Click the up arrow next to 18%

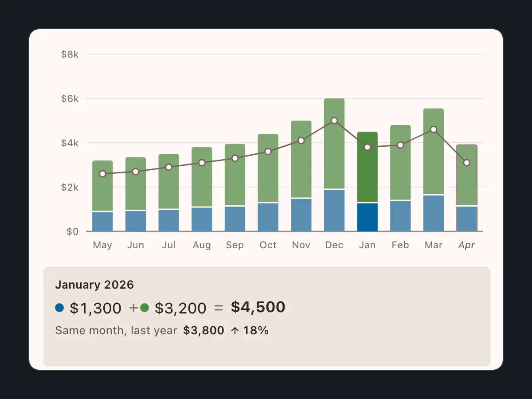coord(235,331)
